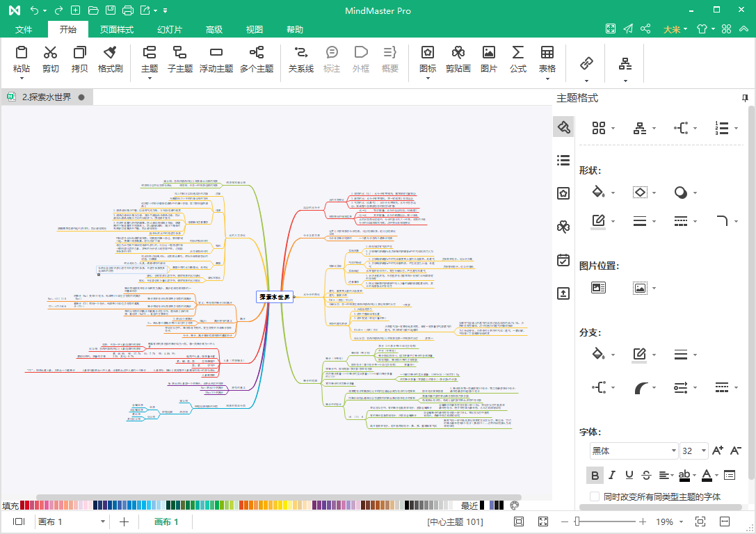756x534 pixels.
Task: Toggle Bold font style
Action: (595, 475)
